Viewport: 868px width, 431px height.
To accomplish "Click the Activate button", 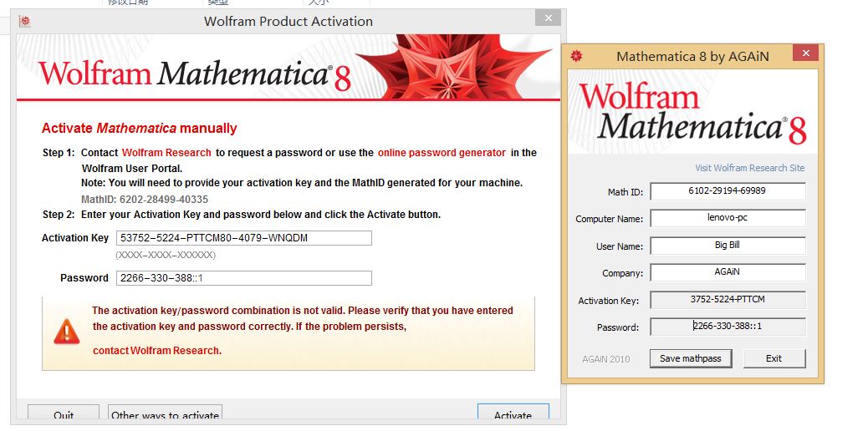I will tap(513, 414).
